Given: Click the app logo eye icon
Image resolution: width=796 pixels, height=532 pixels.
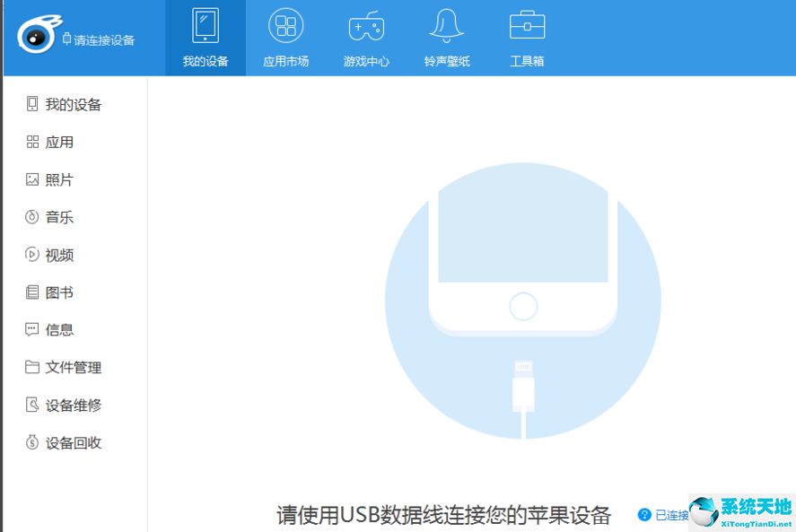Looking at the screenshot, I should [x=36, y=37].
